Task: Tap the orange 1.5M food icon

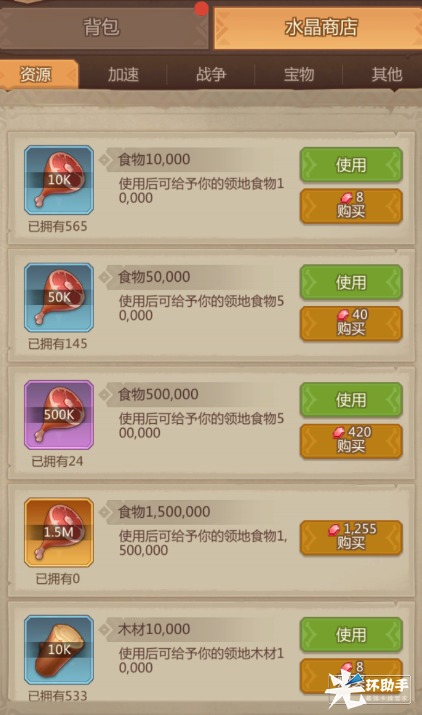Action: [x=59, y=532]
